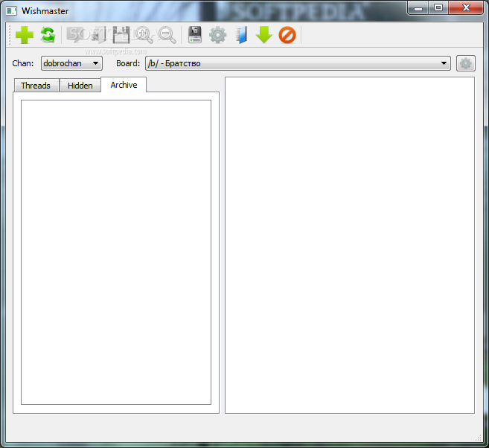Image resolution: width=489 pixels, height=448 pixels.
Task: Click the zoom in magnifier icon
Action: click(x=144, y=35)
